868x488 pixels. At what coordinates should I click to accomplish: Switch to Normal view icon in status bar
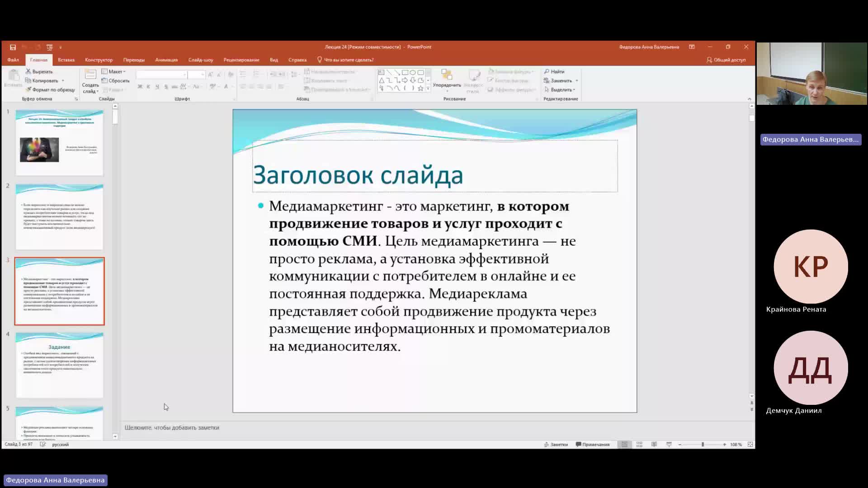click(624, 445)
